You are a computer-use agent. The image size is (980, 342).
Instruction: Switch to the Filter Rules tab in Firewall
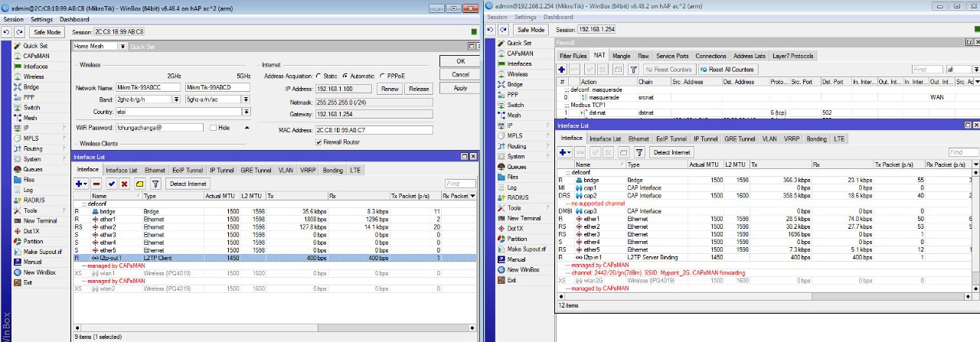[x=573, y=56]
